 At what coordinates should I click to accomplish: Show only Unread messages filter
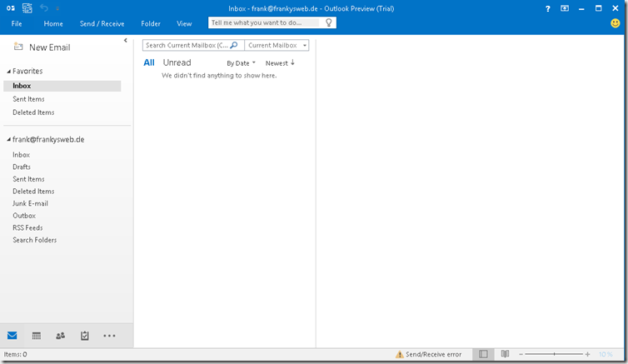[x=177, y=62]
